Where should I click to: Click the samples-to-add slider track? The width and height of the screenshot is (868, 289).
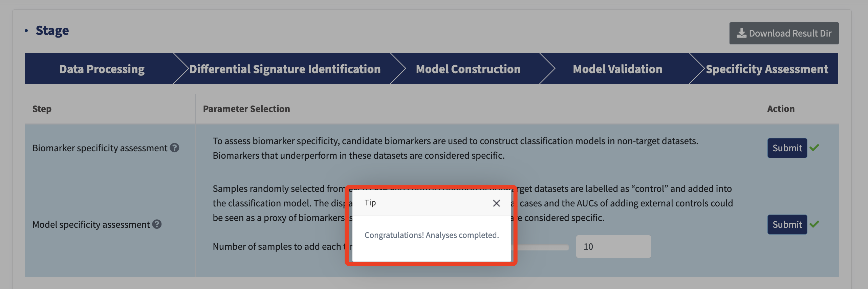541,247
